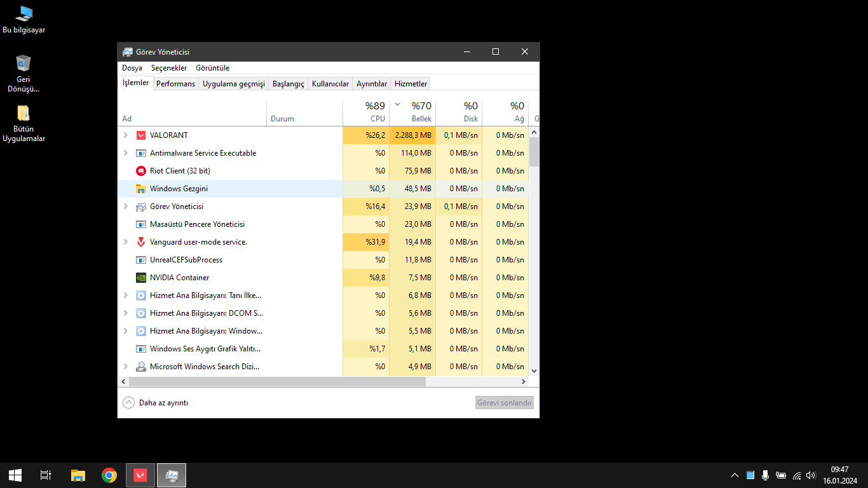Sort processes by the Bellek column header
Image resolution: width=868 pixels, height=488 pixels.
(x=412, y=112)
